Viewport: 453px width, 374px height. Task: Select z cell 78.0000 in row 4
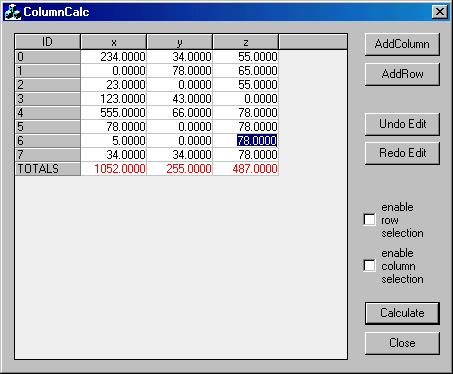tap(245, 113)
